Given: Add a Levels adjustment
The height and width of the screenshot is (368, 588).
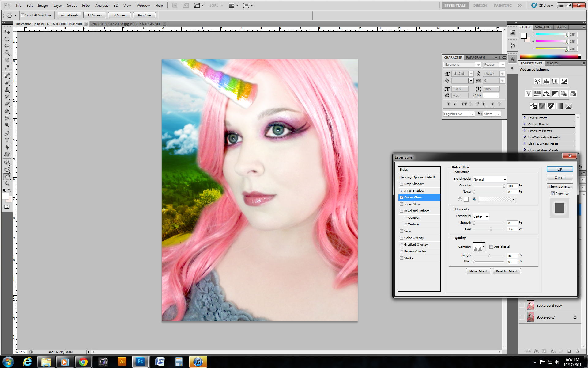Looking at the screenshot, I should pyautogui.click(x=546, y=81).
